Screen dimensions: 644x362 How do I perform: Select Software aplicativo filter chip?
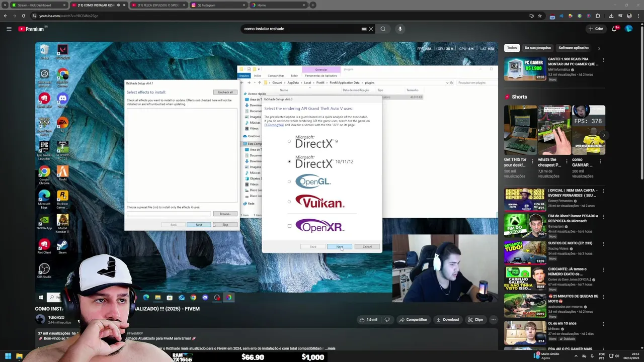point(574,48)
